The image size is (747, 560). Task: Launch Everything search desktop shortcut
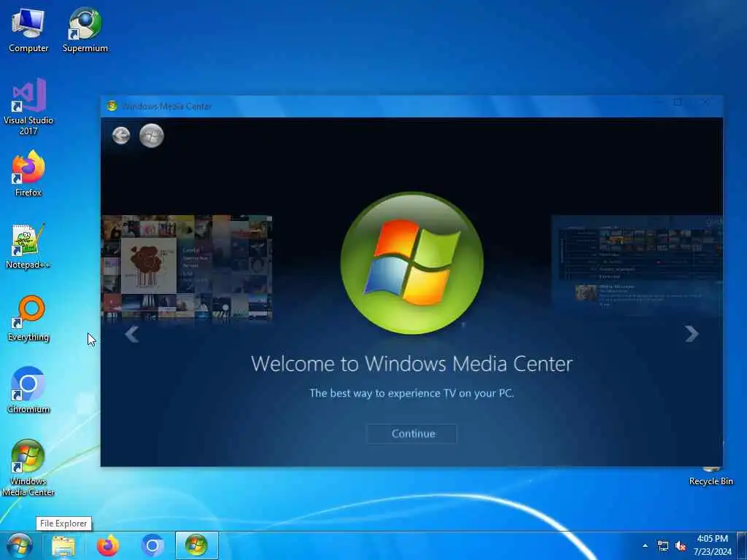(28, 319)
